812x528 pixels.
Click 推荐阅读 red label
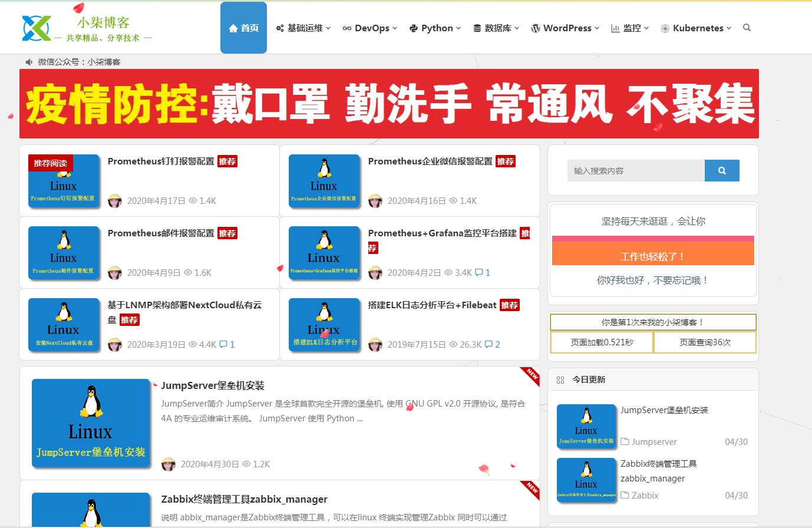[51, 163]
